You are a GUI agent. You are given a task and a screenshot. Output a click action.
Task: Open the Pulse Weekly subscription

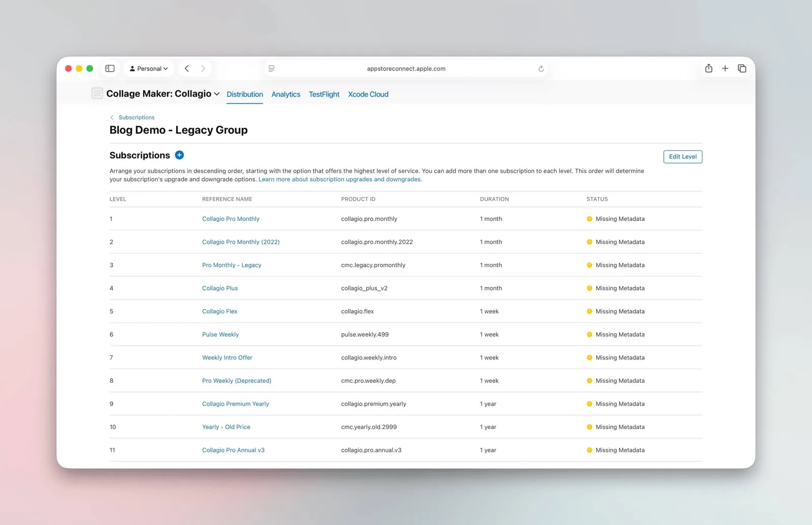pyautogui.click(x=220, y=335)
